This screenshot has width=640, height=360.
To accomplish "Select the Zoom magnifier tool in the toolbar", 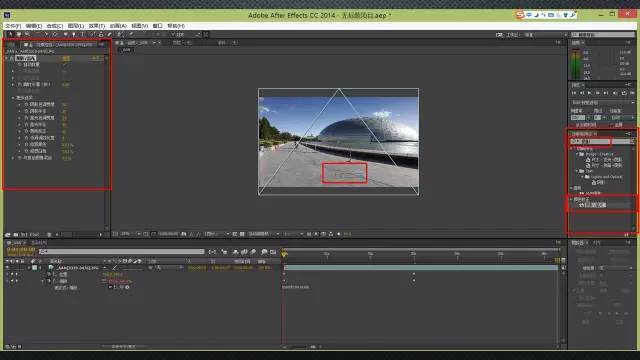I will [27, 35].
